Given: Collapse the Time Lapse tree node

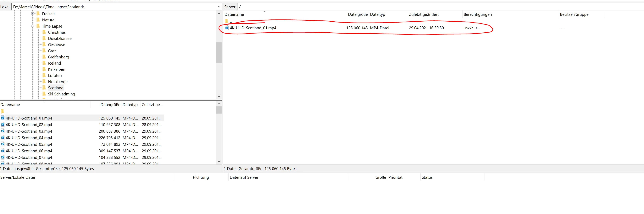Looking at the screenshot, I should (32, 26).
